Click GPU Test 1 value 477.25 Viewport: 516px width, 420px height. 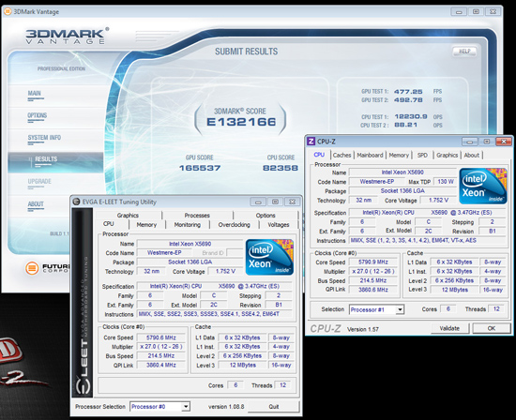click(x=408, y=92)
